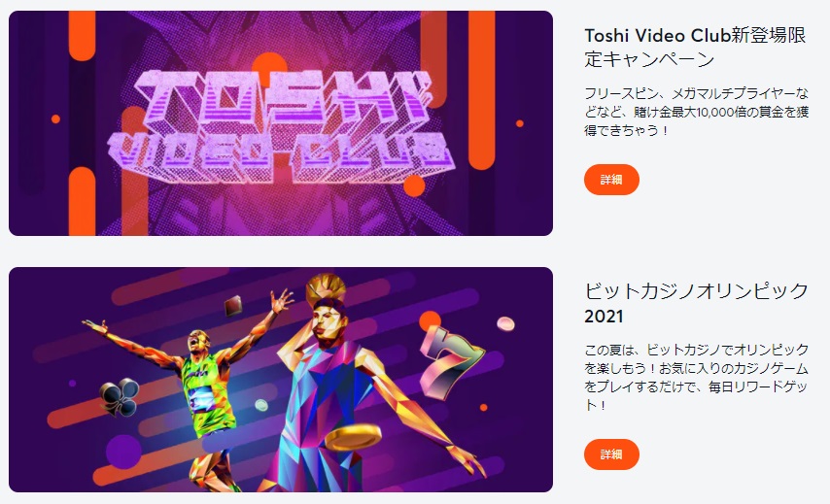The height and width of the screenshot is (504, 830).
Task: Open the Olympic athletes banner image
Action: pyautogui.click(x=281, y=379)
